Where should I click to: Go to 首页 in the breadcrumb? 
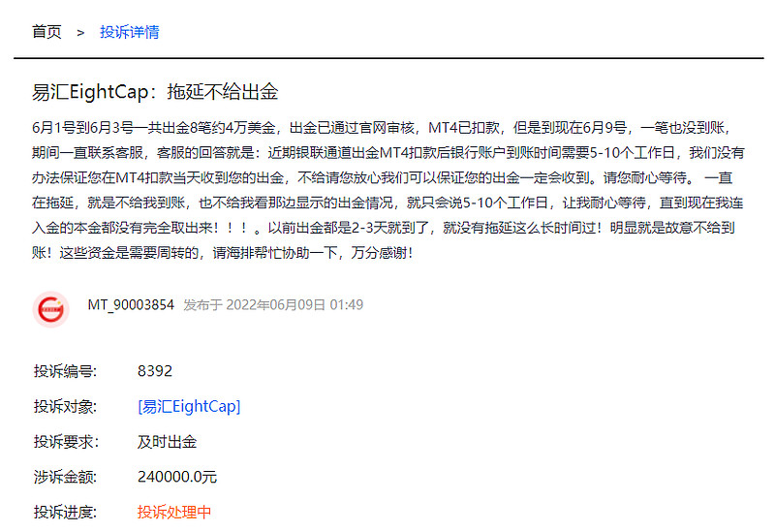pyautogui.click(x=46, y=32)
